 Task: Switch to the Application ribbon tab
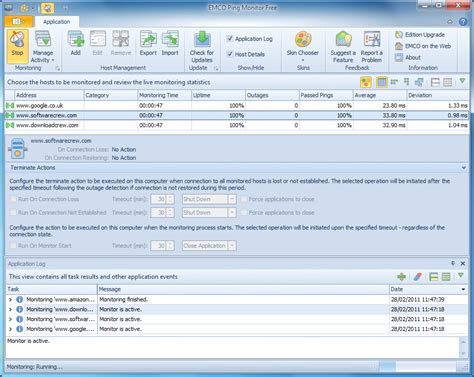pos(57,22)
